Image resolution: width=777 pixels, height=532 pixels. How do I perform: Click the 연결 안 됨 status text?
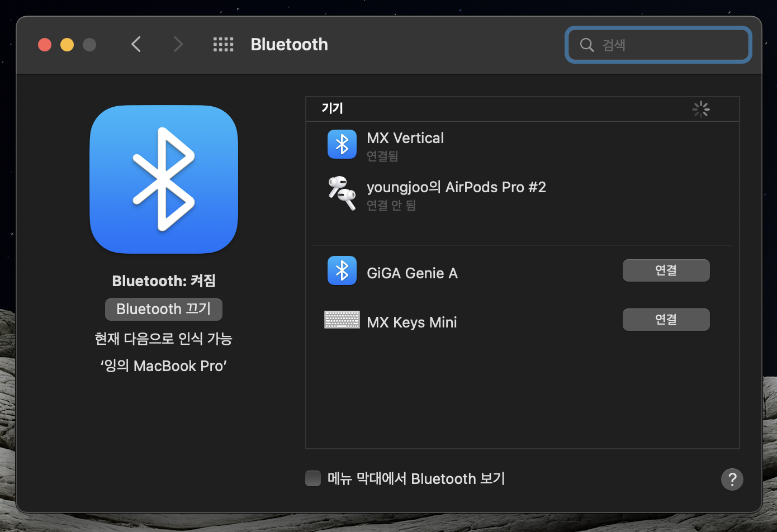[x=391, y=205]
